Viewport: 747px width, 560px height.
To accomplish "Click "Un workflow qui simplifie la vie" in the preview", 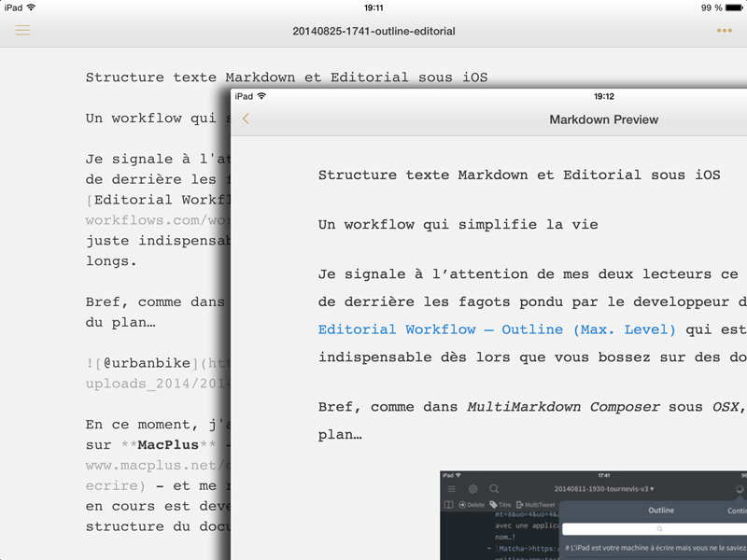I will point(458,224).
